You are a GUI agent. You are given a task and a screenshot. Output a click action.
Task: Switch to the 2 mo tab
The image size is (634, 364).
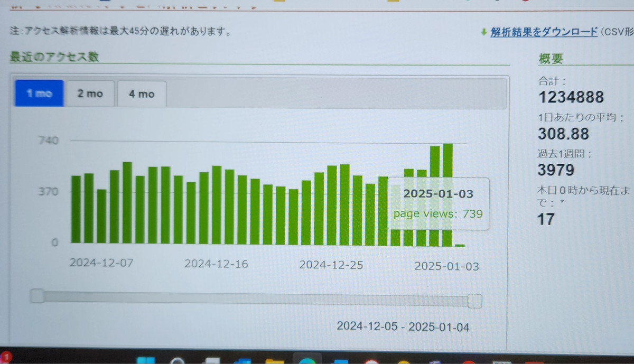[90, 94]
